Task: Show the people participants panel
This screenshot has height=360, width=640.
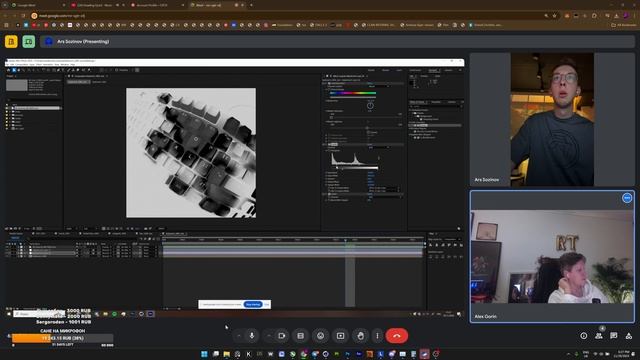Action: coord(599,336)
